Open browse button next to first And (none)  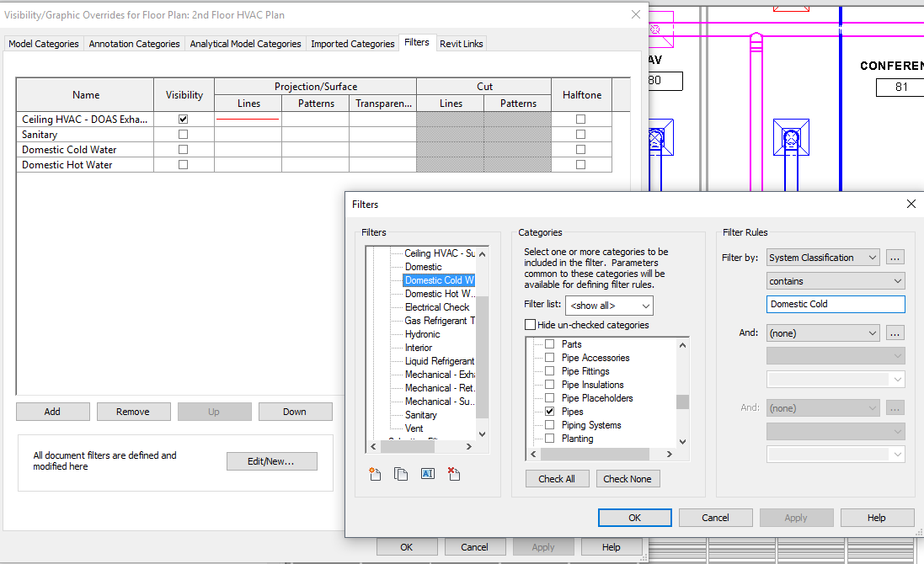click(x=895, y=333)
